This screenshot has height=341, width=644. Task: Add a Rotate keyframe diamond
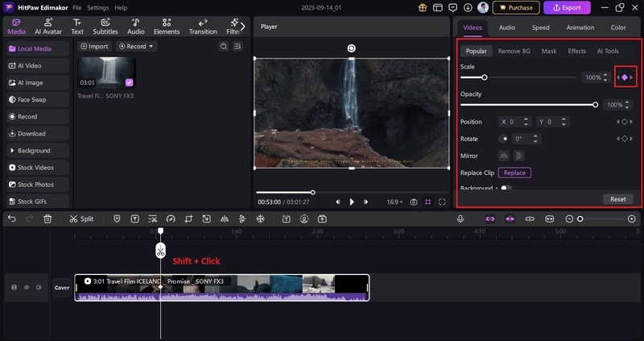point(625,139)
